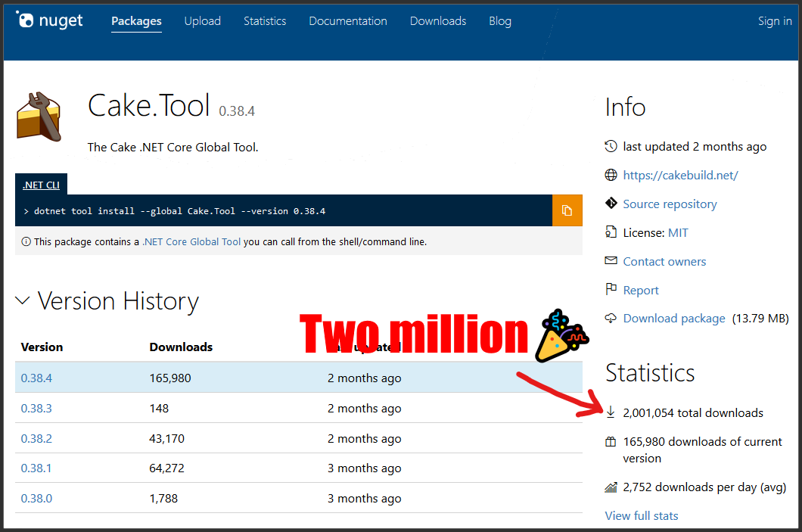Open the Packages tab
Image resolution: width=802 pixels, height=532 pixels.
pos(136,21)
